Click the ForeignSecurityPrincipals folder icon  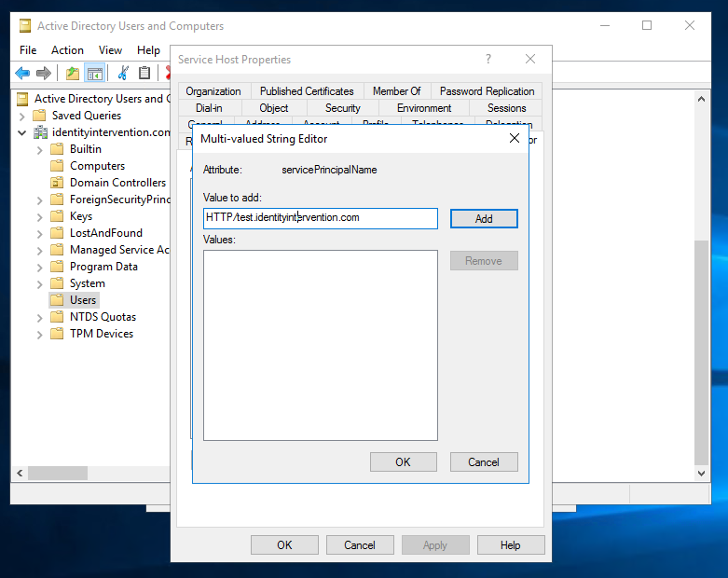point(57,200)
